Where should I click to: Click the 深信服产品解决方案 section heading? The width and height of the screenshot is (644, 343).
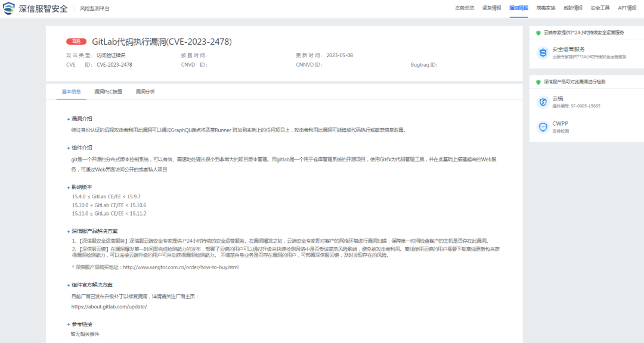point(94,232)
